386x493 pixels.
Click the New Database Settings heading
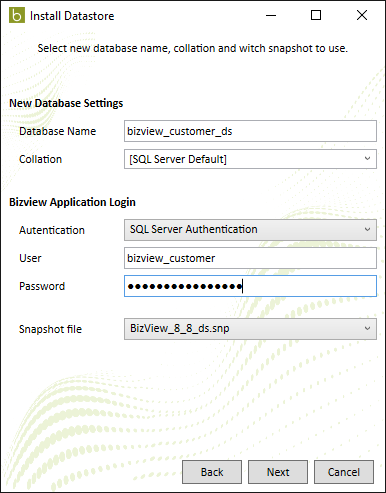[66, 103]
